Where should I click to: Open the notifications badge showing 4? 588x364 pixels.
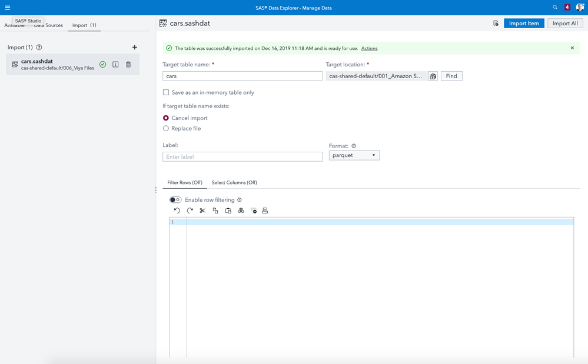[567, 8]
